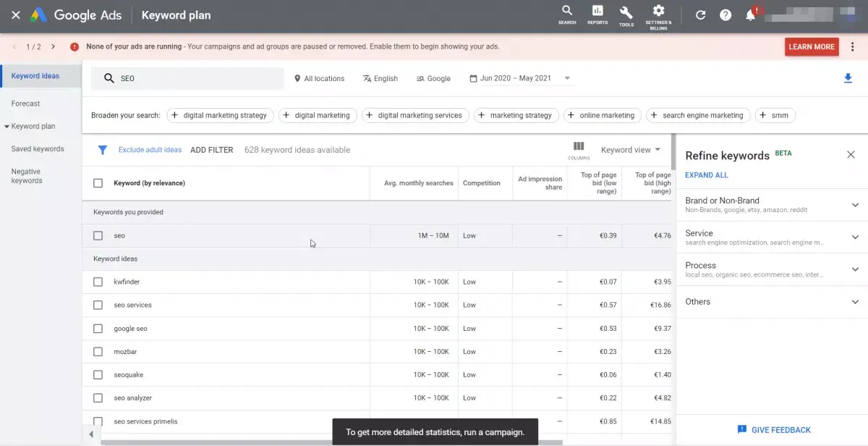Click EXPAND ALL in Refine keywords
868x446 pixels.
(707, 175)
